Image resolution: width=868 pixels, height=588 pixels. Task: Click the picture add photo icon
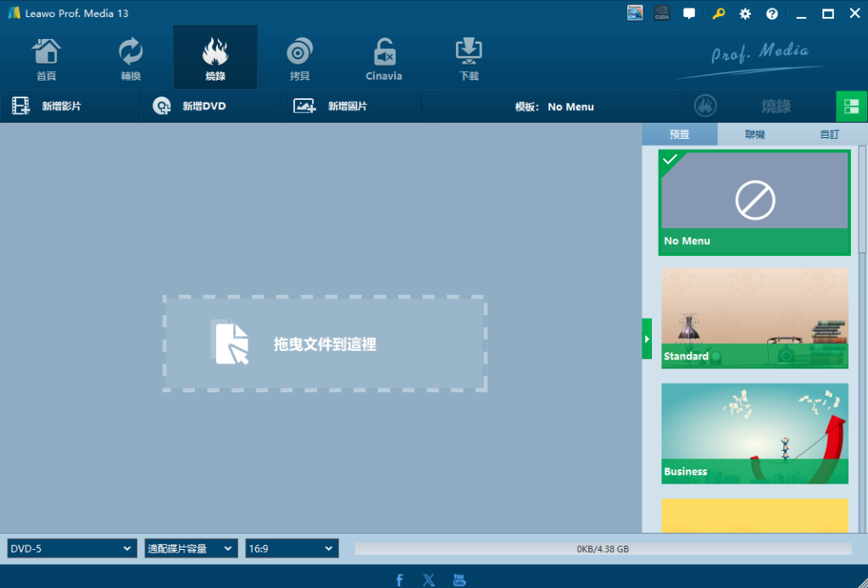pyautogui.click(x=304, y=106)
